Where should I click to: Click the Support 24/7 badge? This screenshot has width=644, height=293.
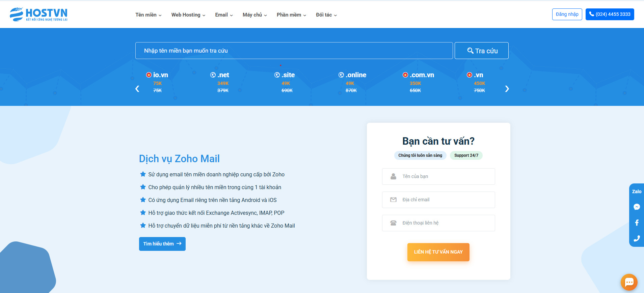coord(466,155)
